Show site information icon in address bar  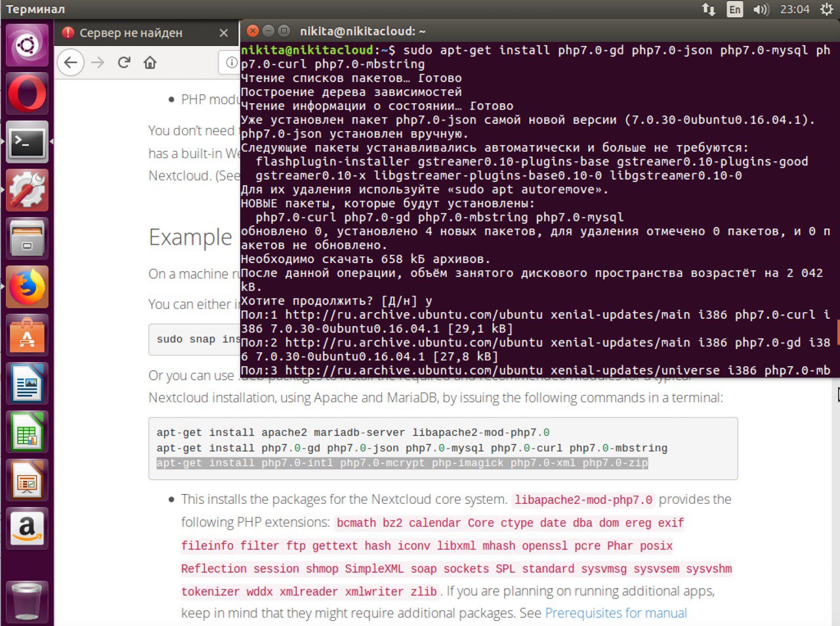point(232,62)
